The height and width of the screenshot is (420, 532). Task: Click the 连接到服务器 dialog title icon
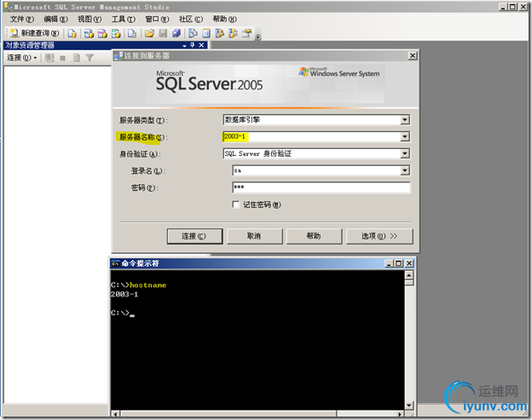point(119,56)
